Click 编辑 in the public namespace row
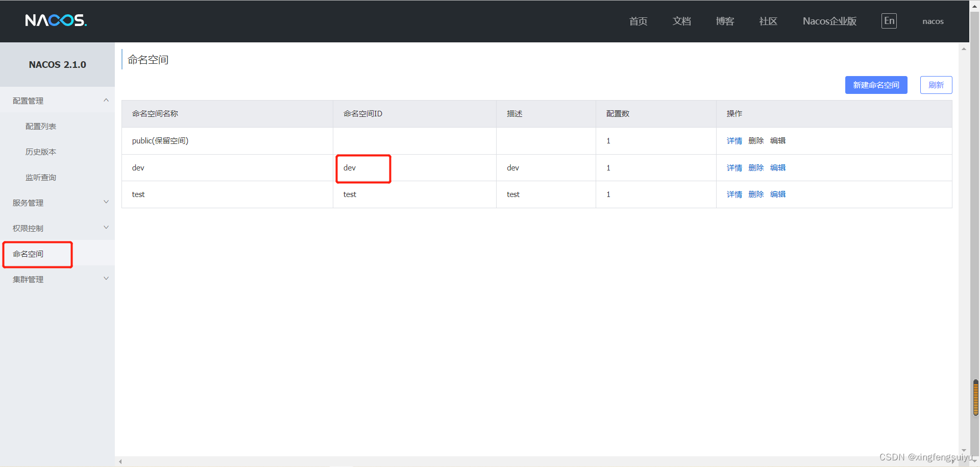Viewport: 980px width, 467px height. click(x=778, y=141)
